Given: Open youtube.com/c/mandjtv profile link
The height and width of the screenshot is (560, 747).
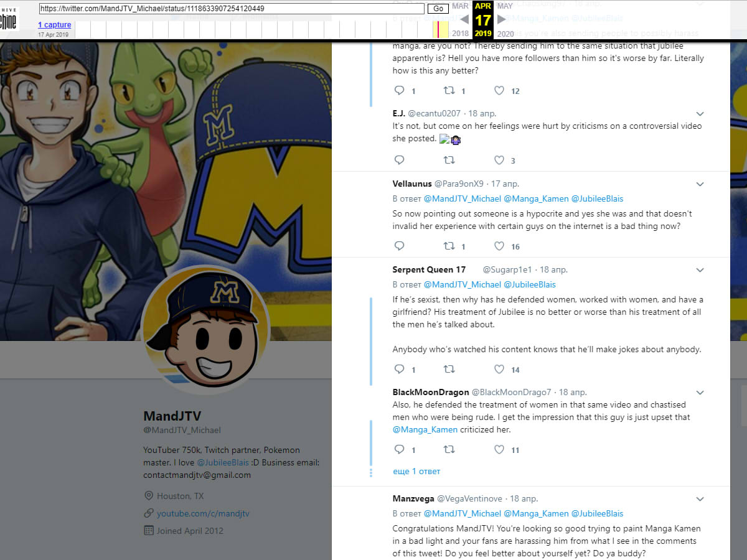Looking at the screenshot, I should [x=203, y=513].
